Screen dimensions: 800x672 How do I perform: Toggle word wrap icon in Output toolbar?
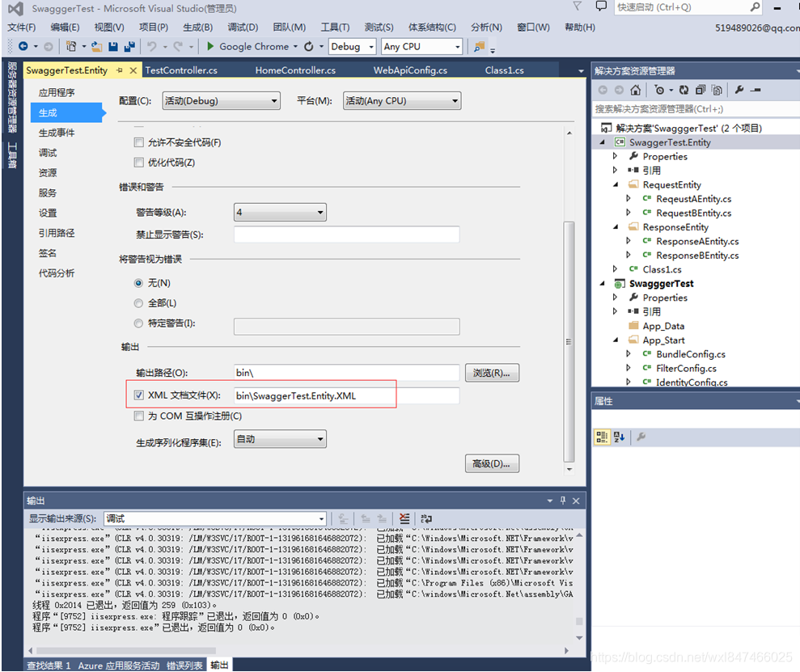426,518
